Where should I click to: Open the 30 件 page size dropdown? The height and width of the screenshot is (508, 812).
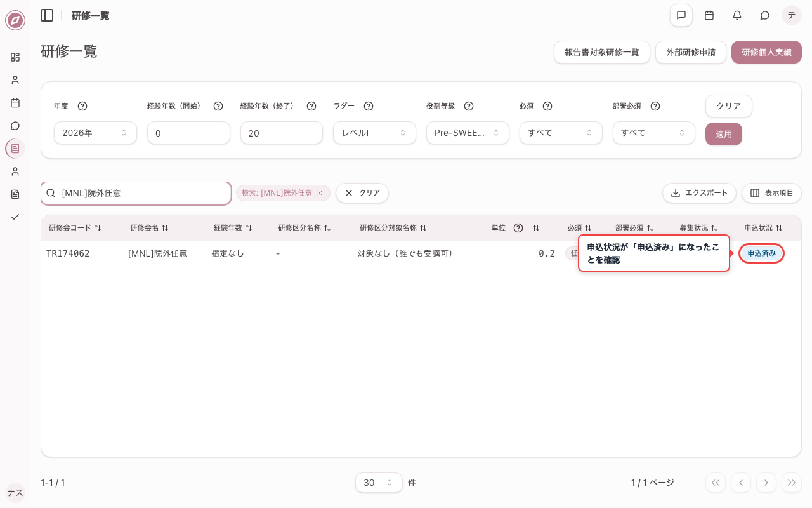(x=379, y=483)
